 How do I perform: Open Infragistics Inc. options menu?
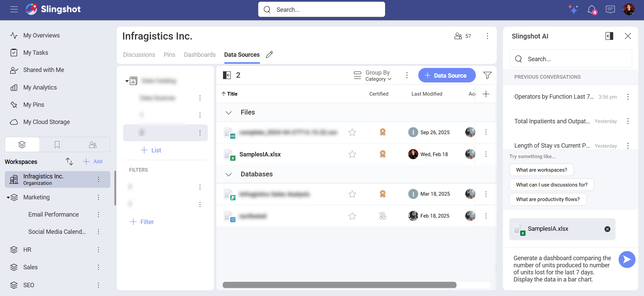click(x=98, y=179)
